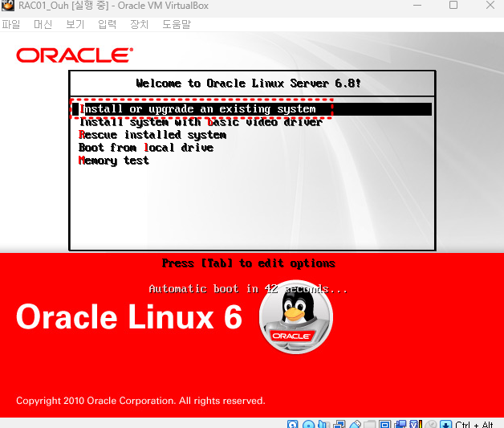Open the 머신 menu
The image size is (504, 428).
pos(43,24)
